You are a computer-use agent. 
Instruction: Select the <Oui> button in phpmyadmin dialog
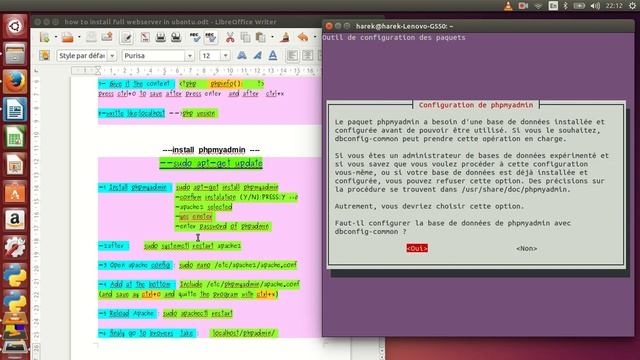click(417, 248)
